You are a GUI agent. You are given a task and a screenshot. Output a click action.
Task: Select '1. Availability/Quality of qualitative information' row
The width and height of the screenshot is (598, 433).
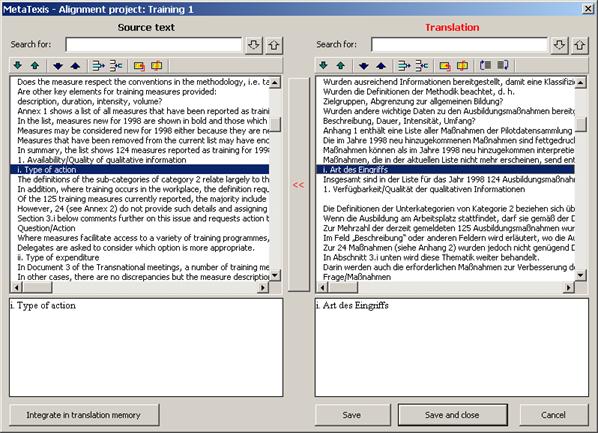click(x=140, y=160)
